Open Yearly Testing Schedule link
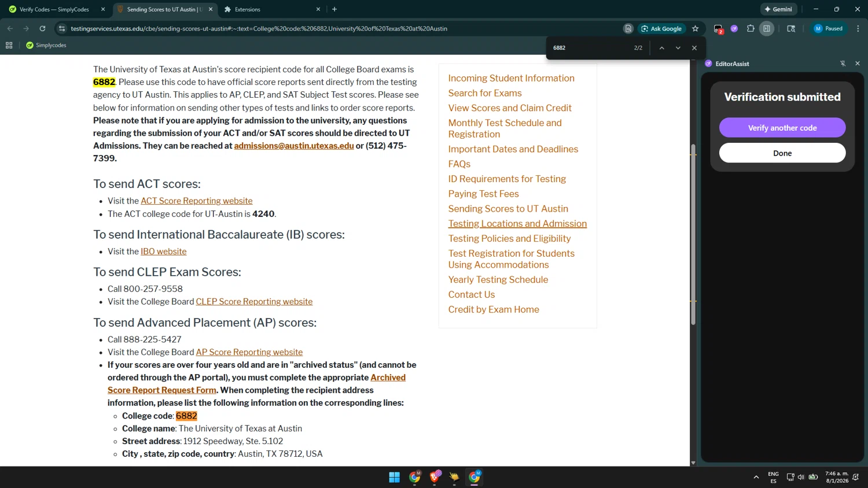Screen dimensions: 868x488 pos(498,280)
